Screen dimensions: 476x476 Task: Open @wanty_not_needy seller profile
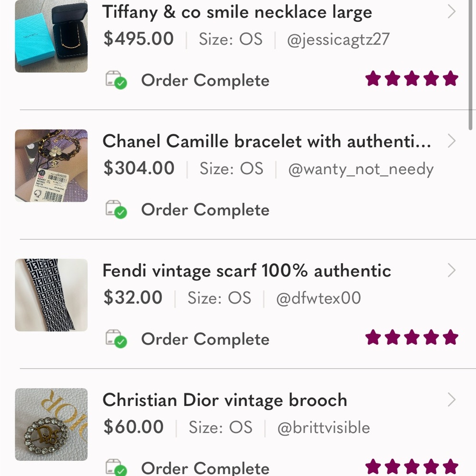tap(361, 169)
